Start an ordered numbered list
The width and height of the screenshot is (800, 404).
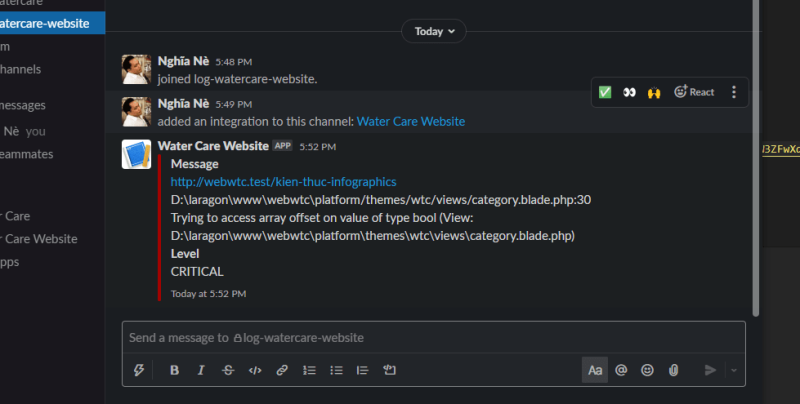(x=309, y=370)
